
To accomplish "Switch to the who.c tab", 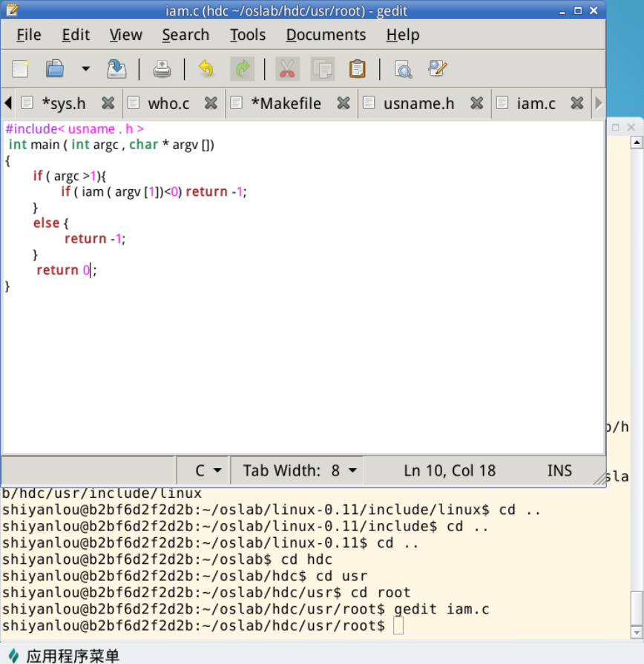I will [168, 103].
